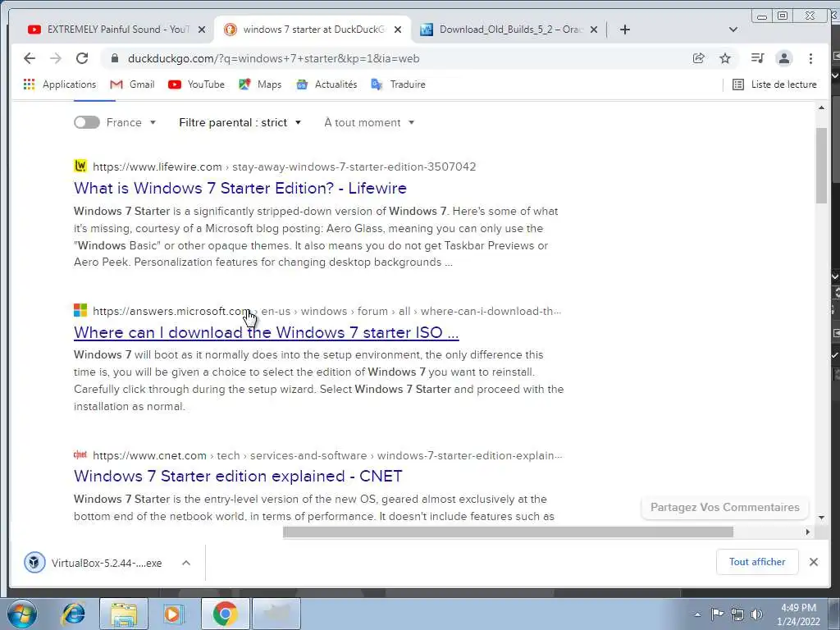
Task: Open the VirtualBox-5.2.44 downloaded file
Action: pyautogui.click(x=107, y=563)
